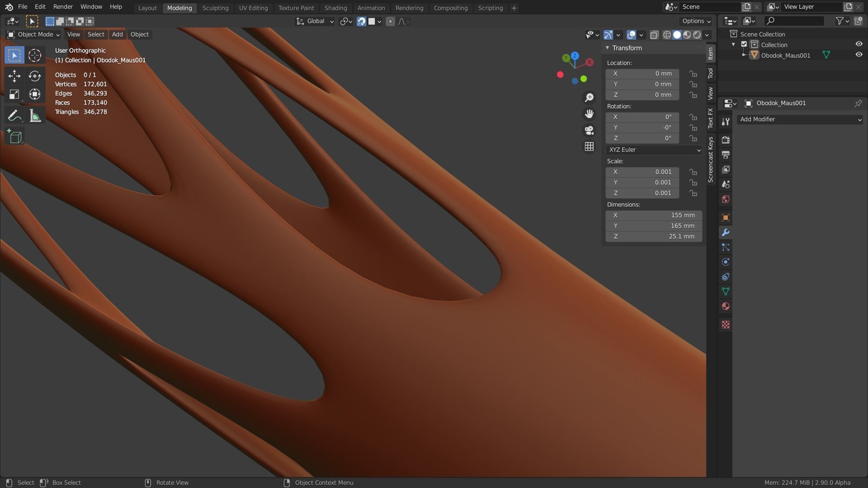Click the red X axis gizmo ball
868x488 pixels.
point(590,62)
